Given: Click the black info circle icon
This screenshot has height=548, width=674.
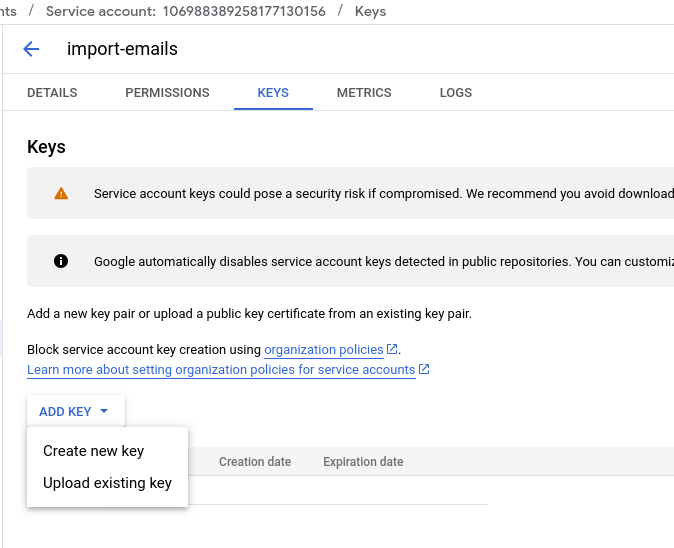Looking at the screenshot, I should pos(61,261).
